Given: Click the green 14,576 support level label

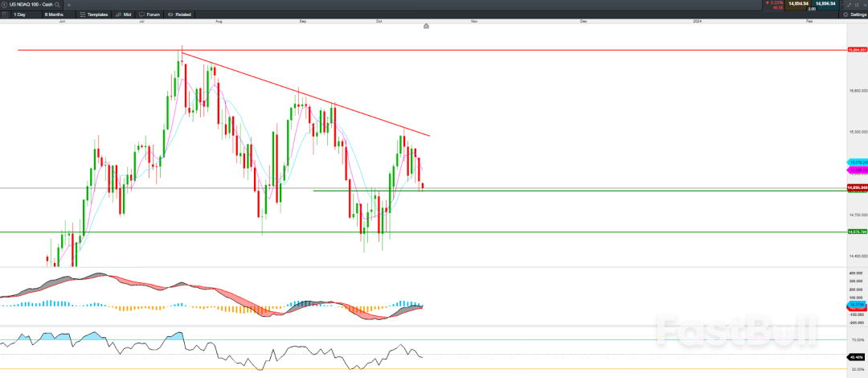Looking at the screenshot, I should (857, 232).
